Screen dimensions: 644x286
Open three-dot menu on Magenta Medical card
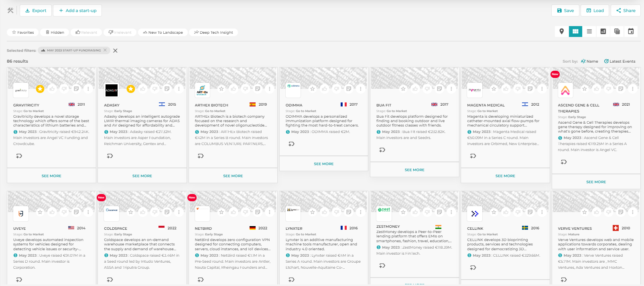(542, 89)
